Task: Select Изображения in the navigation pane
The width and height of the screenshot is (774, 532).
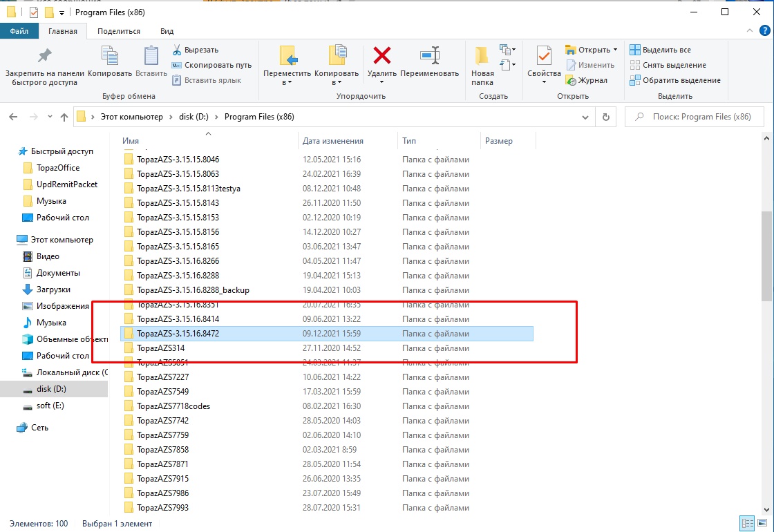Action: pyautogui.click(x=62, y=306)
